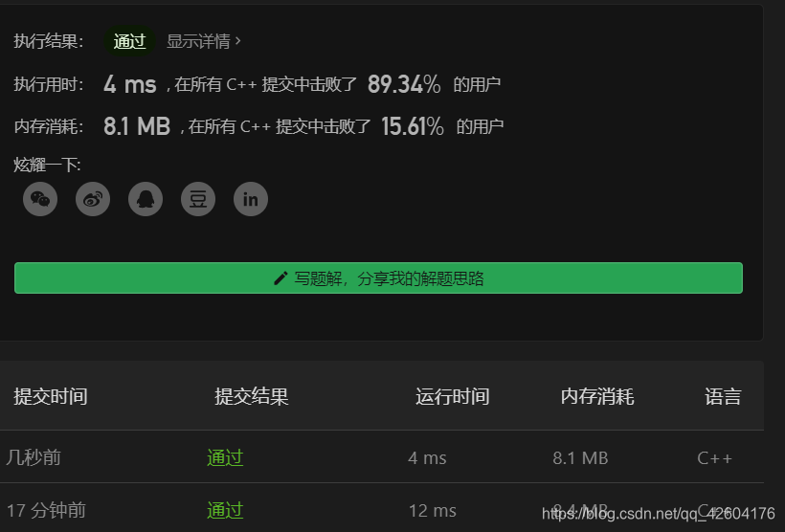Image resolution: width=785 pixels, height=532 pixels.
Task: Select the 几秒前 submission row
Action: click(381, 457)
